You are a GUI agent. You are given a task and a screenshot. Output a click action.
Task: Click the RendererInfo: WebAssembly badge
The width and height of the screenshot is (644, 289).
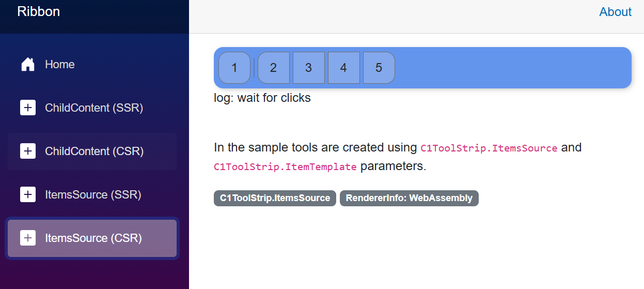pos(409,199)
